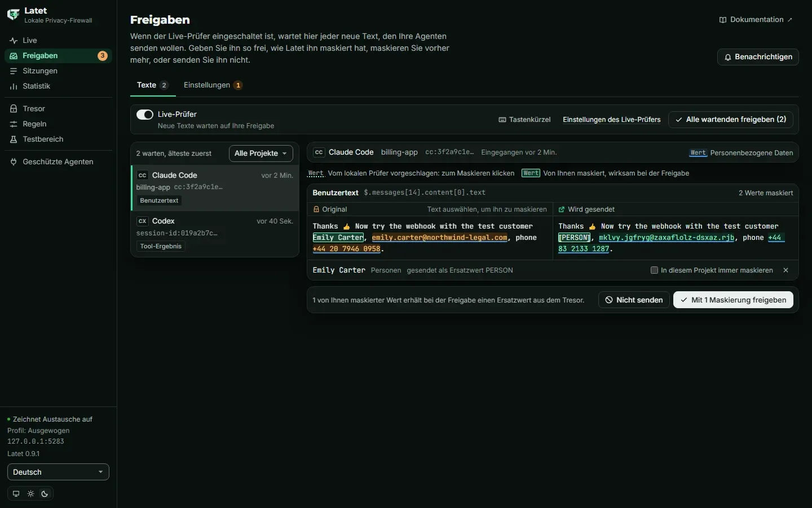812x508 pixels.
Task: Click the masked name Emily Carter in Original
Action: point(338,238)
